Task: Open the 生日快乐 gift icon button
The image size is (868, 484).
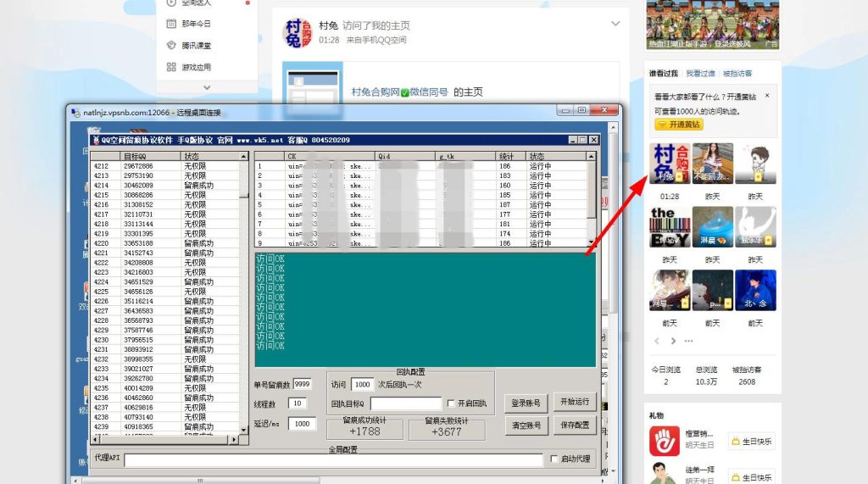Action: 735,442
